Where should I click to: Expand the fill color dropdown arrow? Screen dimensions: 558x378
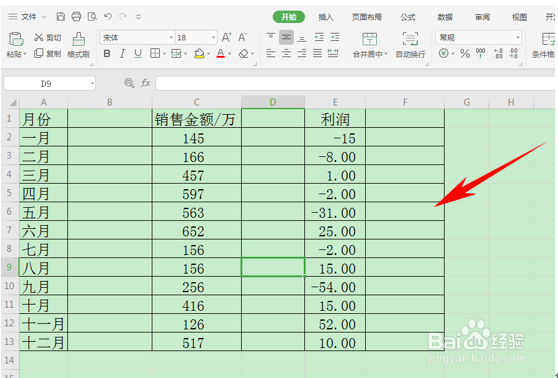209,54
